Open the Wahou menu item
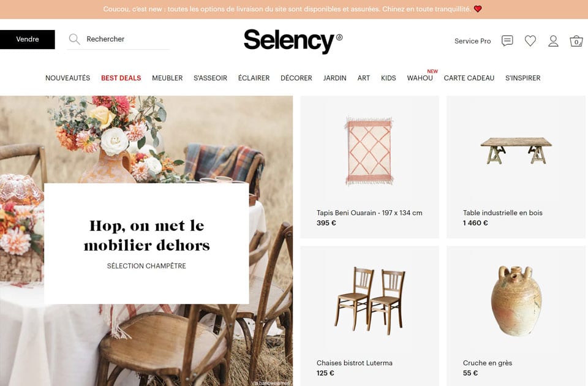This screenshot has height=386, width=588. (420, 78)
